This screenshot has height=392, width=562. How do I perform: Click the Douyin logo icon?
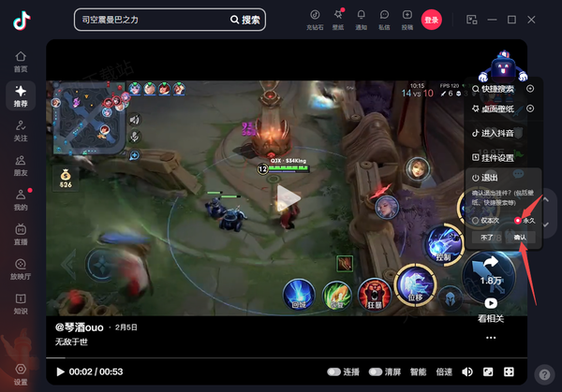pyautogui.click(x=22, y=21)
